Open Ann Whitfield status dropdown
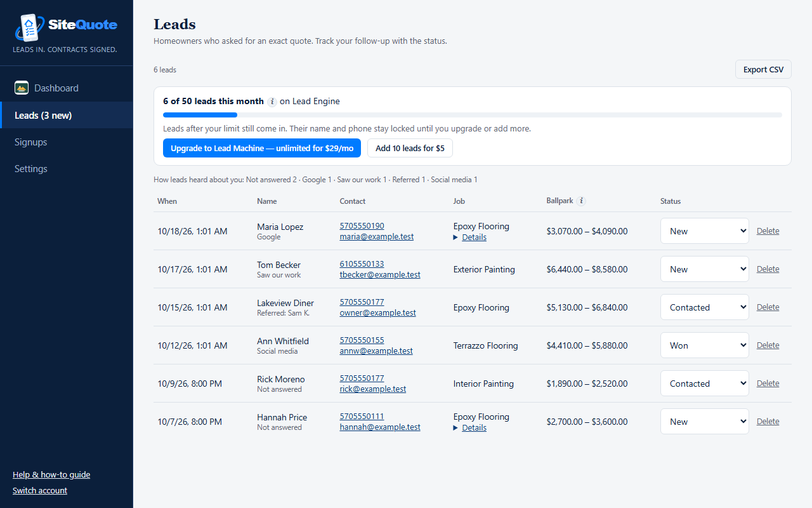The image size is (812, 508). 705,345
